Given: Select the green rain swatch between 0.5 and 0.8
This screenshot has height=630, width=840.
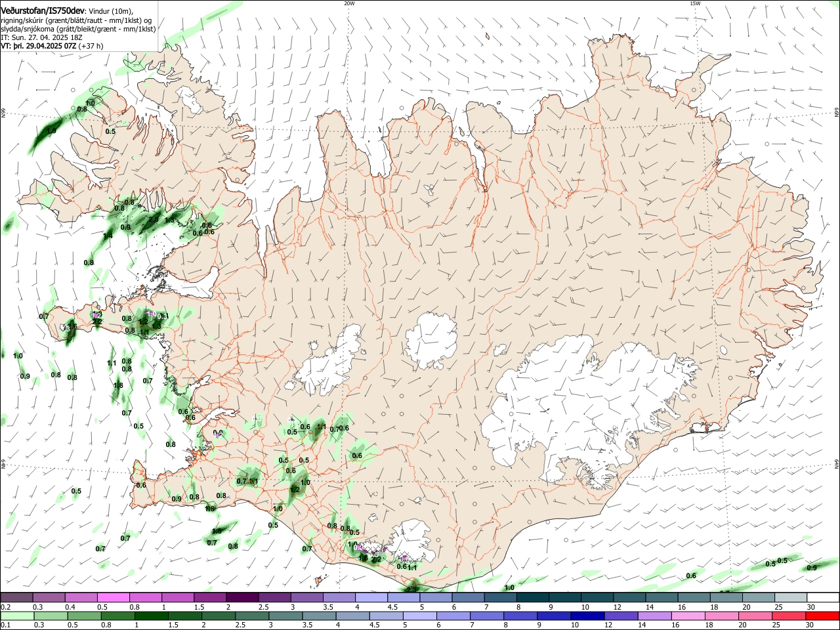Looking at the screenshot, I should [x=84, y=616].
